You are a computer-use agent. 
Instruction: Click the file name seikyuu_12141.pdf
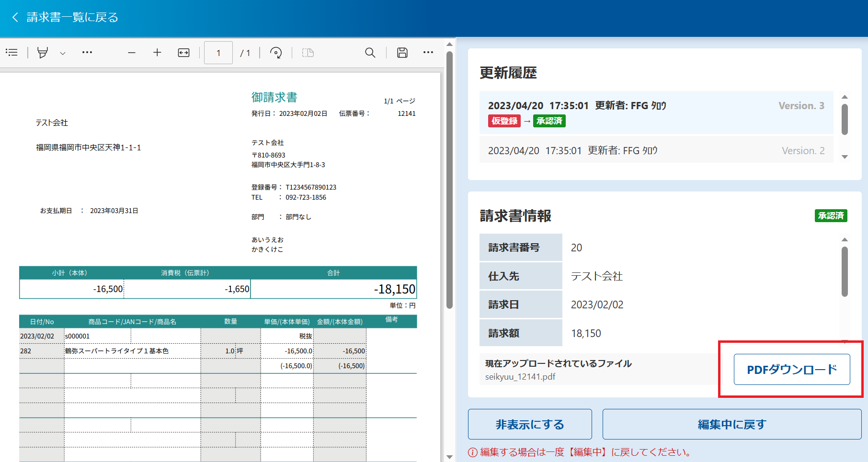520,377
